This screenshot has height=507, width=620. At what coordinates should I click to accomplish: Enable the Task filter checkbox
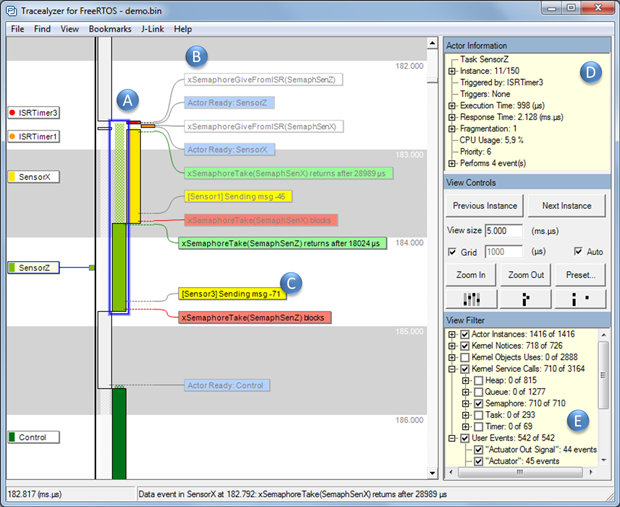(x=478, y=415)
